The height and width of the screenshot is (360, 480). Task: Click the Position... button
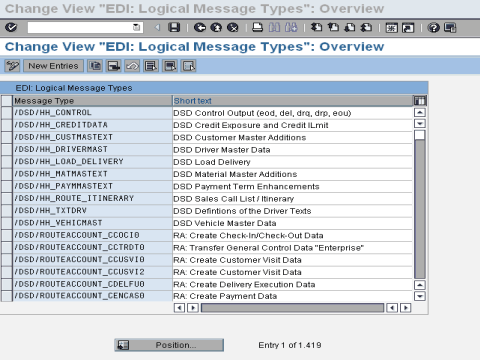pyautogui.click(x=169, y=345)
